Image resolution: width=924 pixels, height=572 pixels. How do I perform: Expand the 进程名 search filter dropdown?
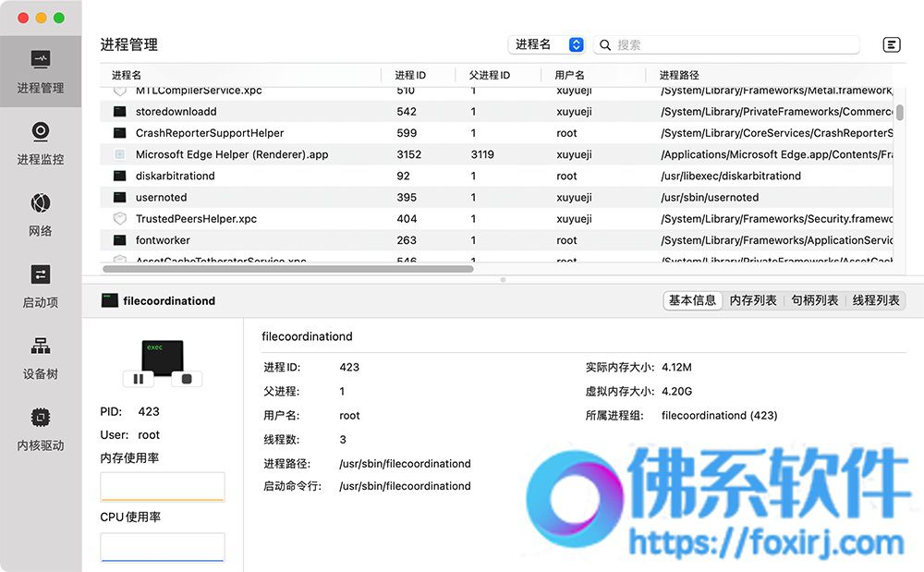549,44
